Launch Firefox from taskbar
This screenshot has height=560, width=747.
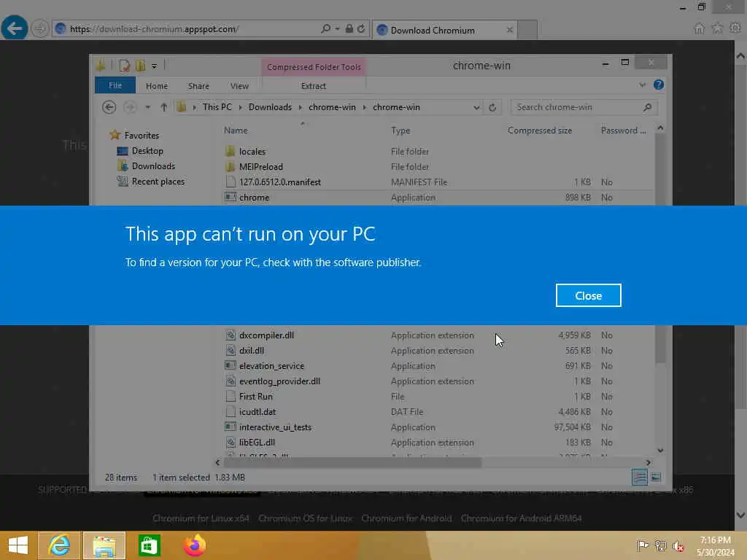pos(195,545)
